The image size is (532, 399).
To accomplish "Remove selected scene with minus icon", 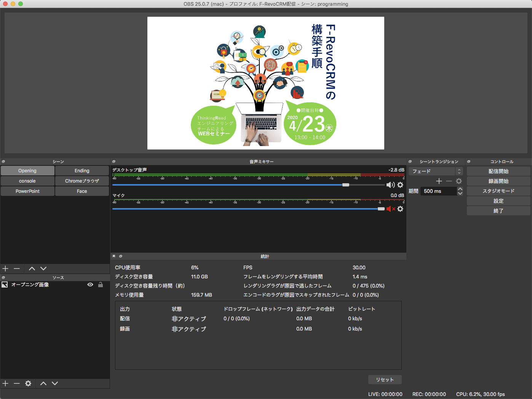I will pos(17,269).
